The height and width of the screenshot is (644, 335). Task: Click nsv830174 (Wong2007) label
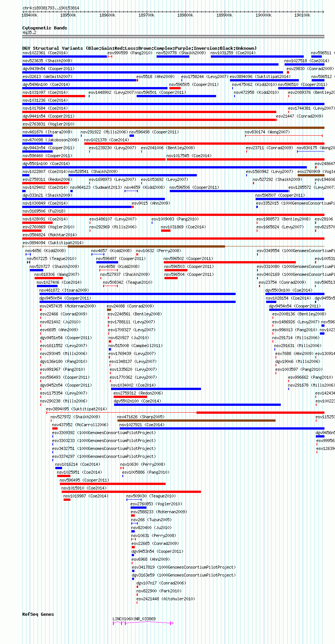(x=267, y=132)
